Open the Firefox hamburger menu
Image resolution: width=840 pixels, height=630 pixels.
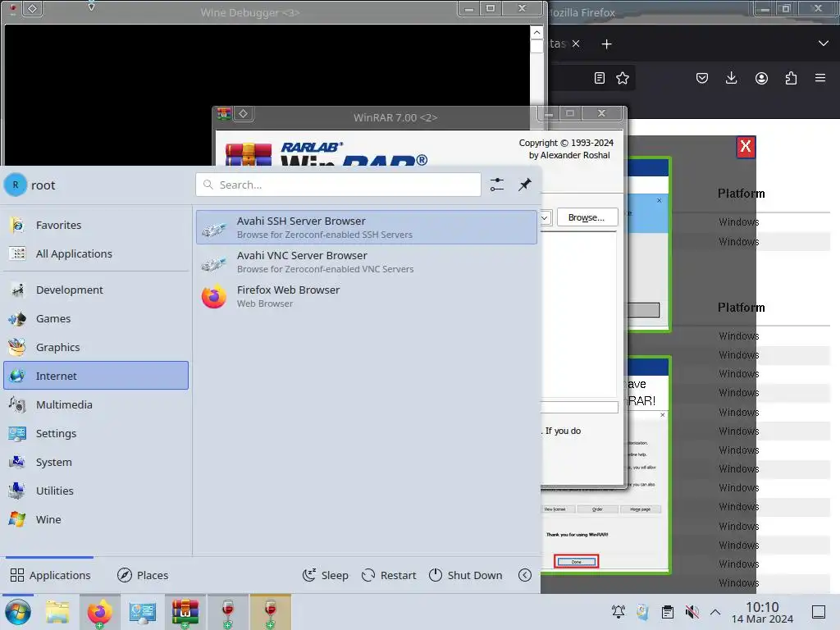[x=820, y=78]
